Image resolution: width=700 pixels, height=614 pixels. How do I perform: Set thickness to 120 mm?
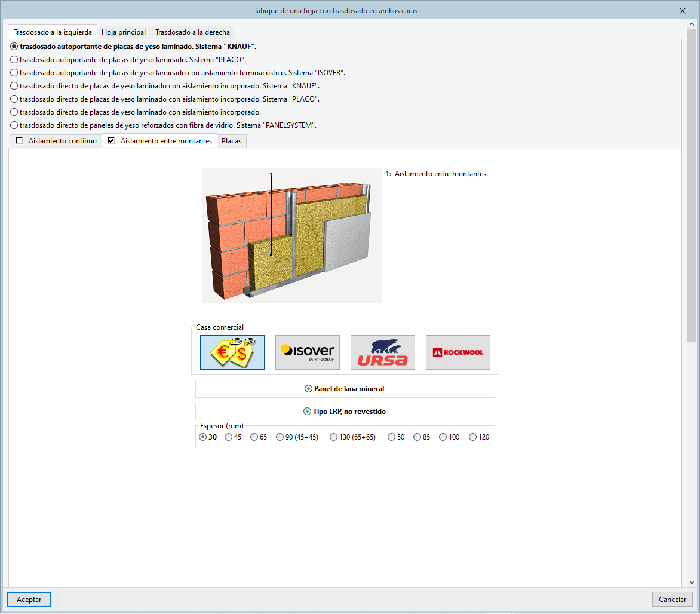click(x=479, y=437)
